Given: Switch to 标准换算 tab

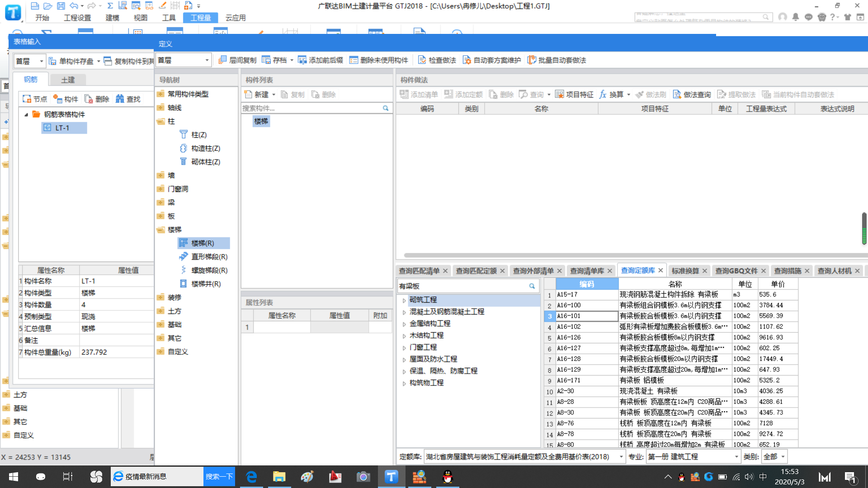Looking at the screenshot, I should coord(685,271).
